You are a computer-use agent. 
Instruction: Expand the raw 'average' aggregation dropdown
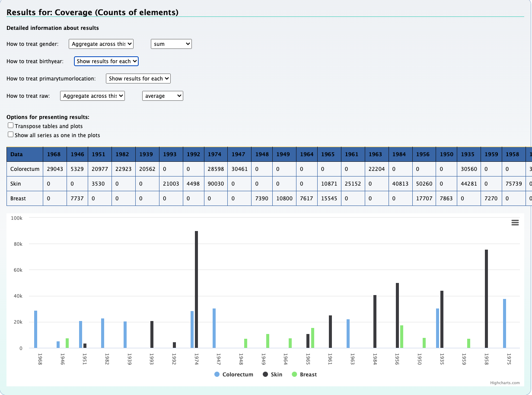click(x=162, y=96)
